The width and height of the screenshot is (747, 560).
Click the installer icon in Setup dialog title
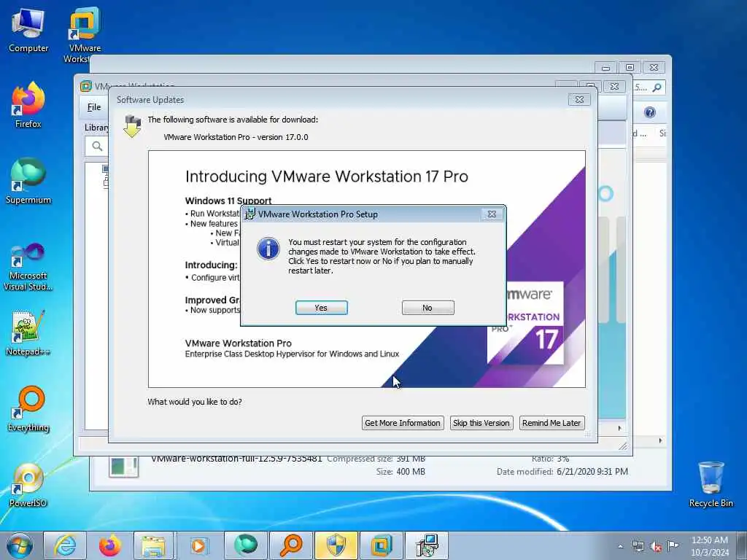249,214
